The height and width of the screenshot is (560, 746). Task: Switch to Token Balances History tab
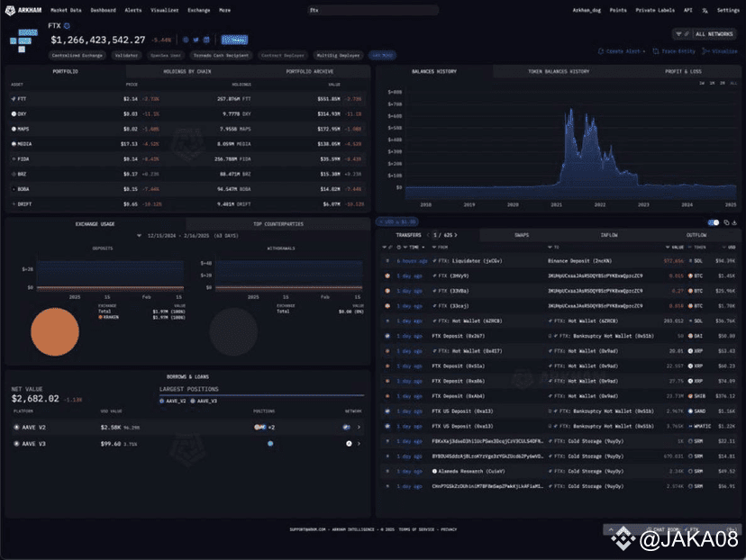[558, 71]
